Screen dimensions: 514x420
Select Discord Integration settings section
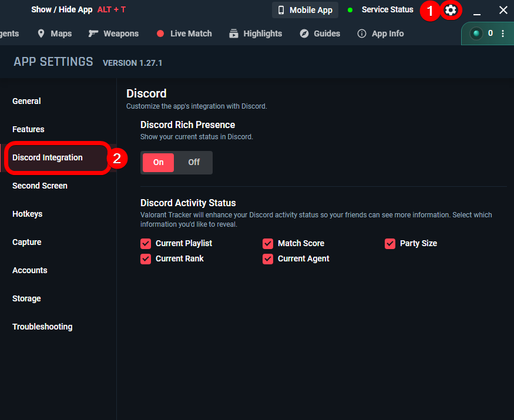57,157
